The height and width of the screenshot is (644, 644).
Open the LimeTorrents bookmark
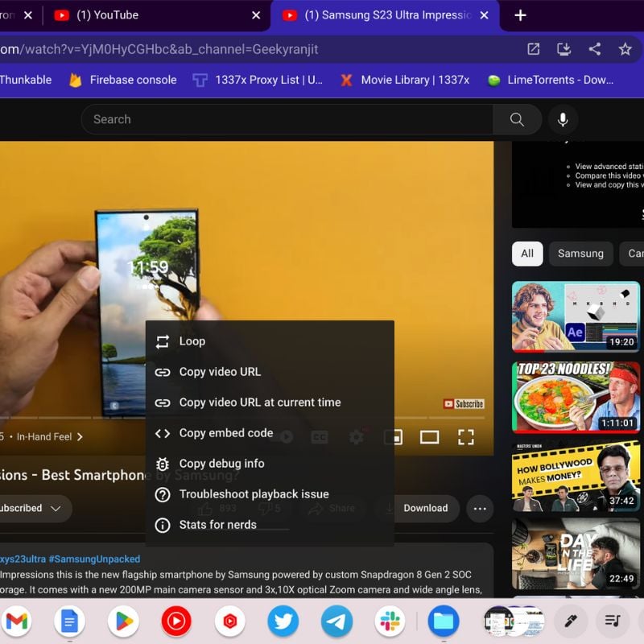pos(551,80)
